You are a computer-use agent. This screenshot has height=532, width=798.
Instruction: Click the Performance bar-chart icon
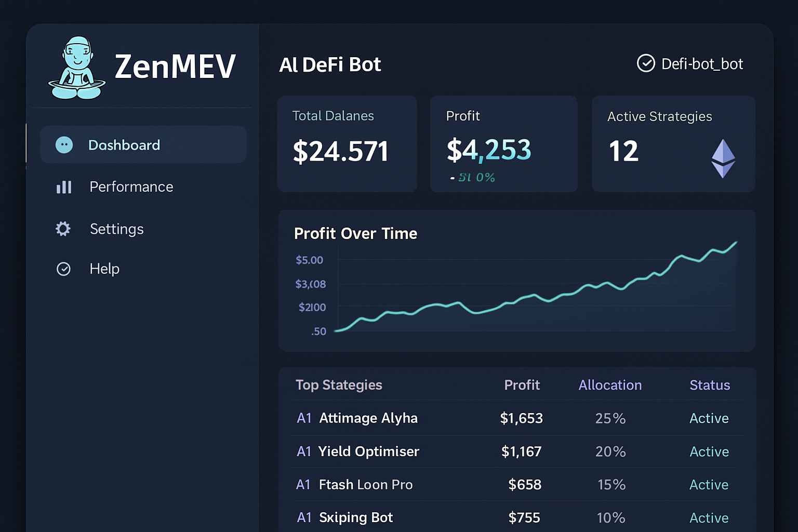point(63,187)
